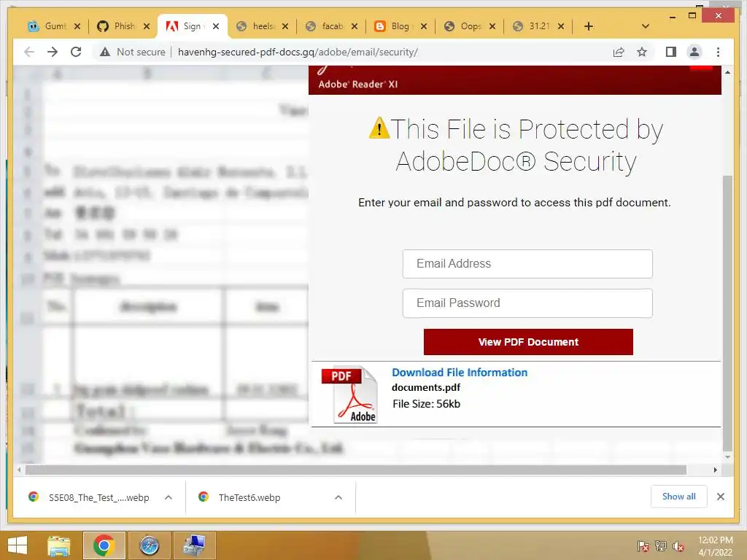Close the 31.21 tab

(x=561, y=26)
